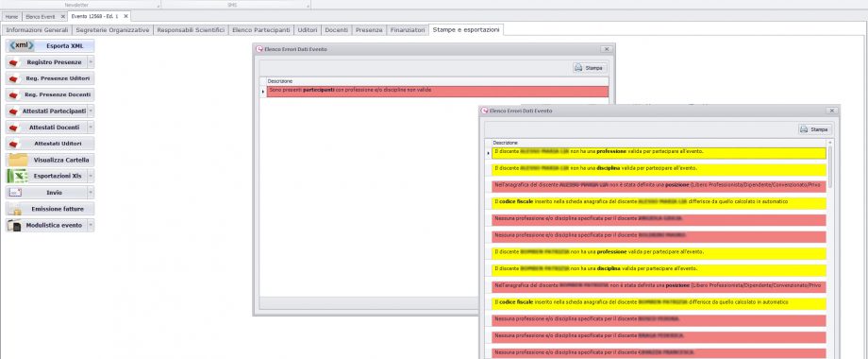
Task: Click the xml icon on Esporta XML
Action: tap(22, 45)
